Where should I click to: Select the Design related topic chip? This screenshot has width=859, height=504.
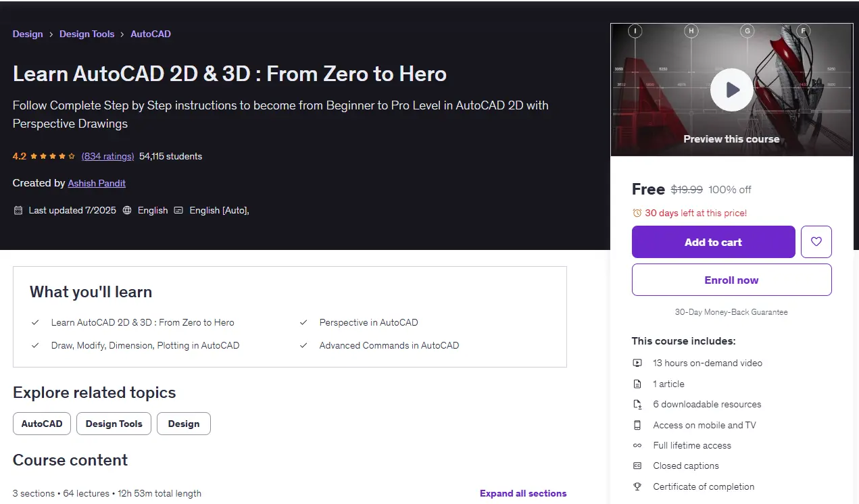coord(184,424)
